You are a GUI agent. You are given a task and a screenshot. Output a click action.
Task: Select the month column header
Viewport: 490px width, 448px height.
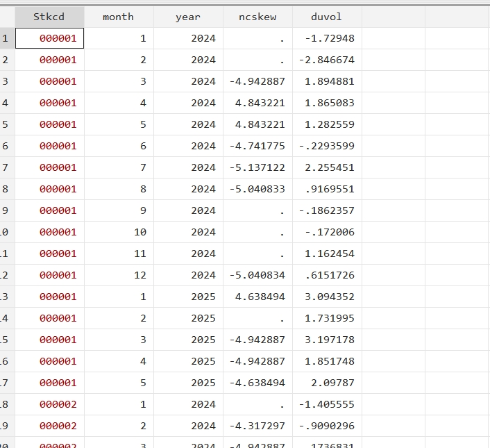(x=119, y=17)
